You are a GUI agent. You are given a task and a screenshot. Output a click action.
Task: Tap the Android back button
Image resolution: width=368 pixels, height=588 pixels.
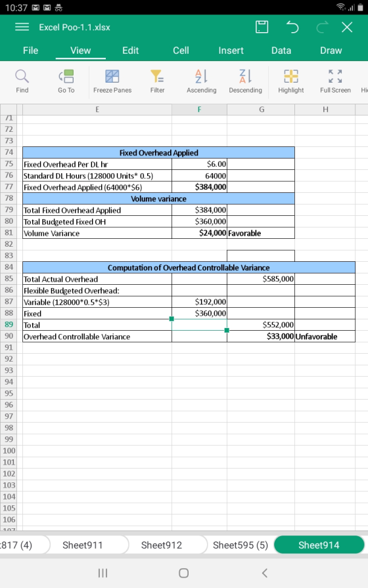pos(265,573)
